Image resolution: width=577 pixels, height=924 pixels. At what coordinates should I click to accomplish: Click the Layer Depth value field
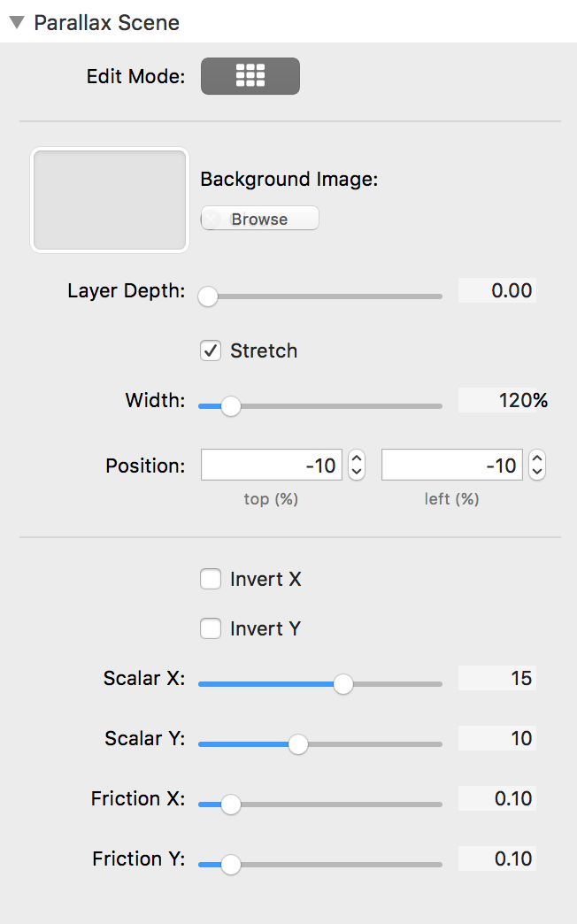click(496, 290)
